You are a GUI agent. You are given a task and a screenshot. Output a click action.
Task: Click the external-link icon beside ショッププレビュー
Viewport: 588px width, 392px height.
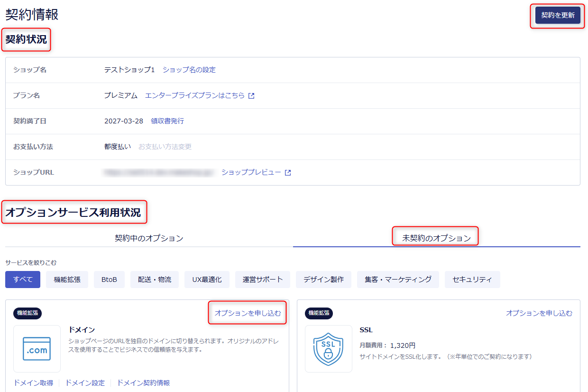[288, 173]
